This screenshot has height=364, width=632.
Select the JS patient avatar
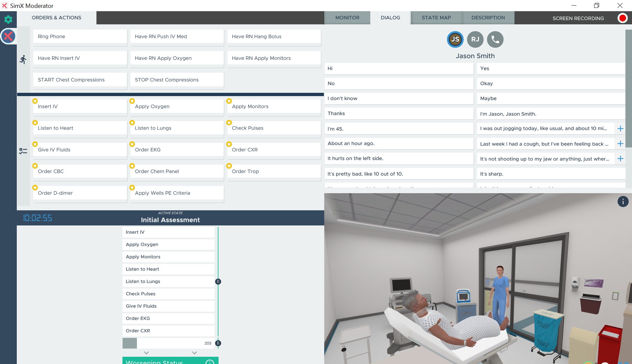tap(455, 39)
